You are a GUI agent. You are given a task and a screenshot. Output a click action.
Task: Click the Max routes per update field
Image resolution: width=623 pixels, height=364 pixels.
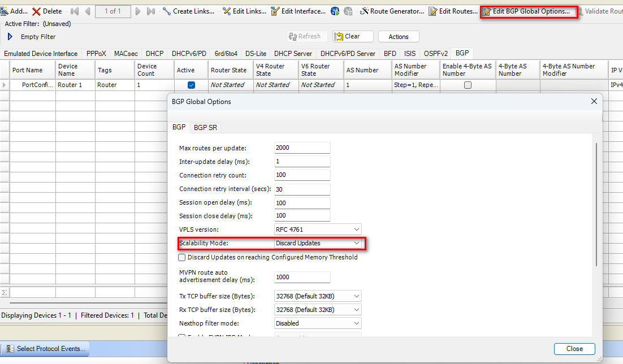pyautogui.click(x=301, y=148)
